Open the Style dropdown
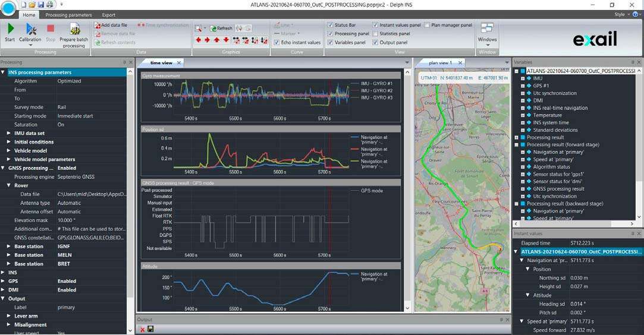 621,14
